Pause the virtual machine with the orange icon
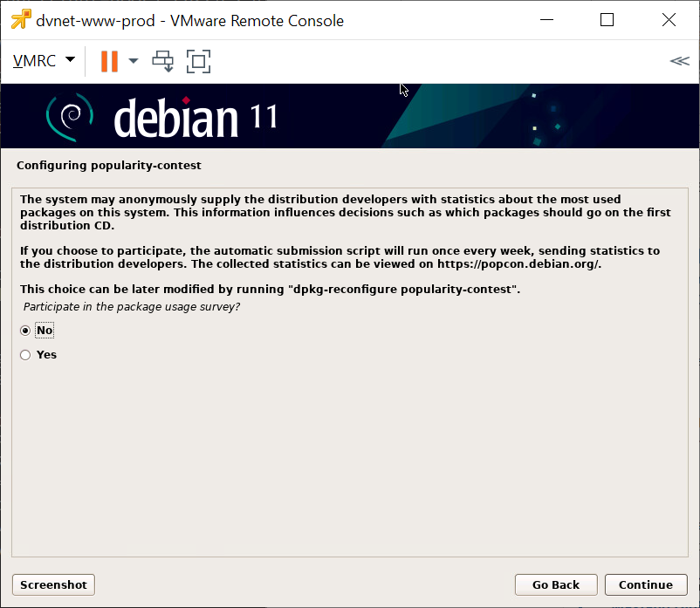The image size is (700, 608). point(109,61)
